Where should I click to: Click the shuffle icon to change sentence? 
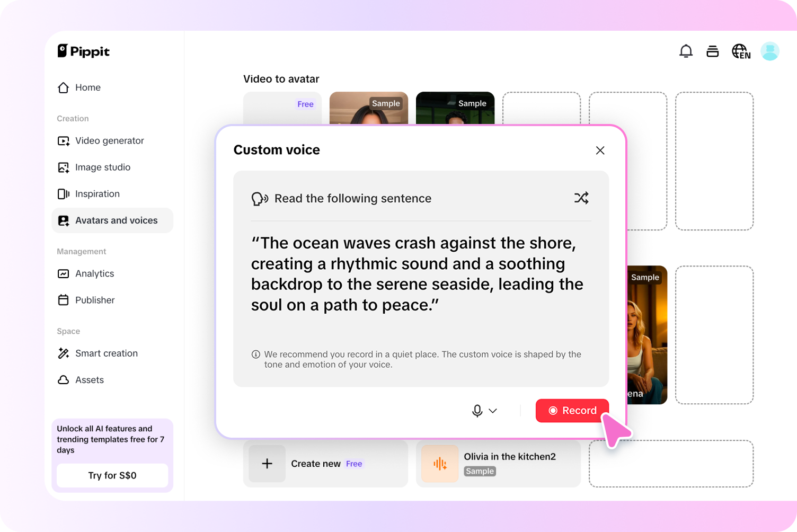581,198
